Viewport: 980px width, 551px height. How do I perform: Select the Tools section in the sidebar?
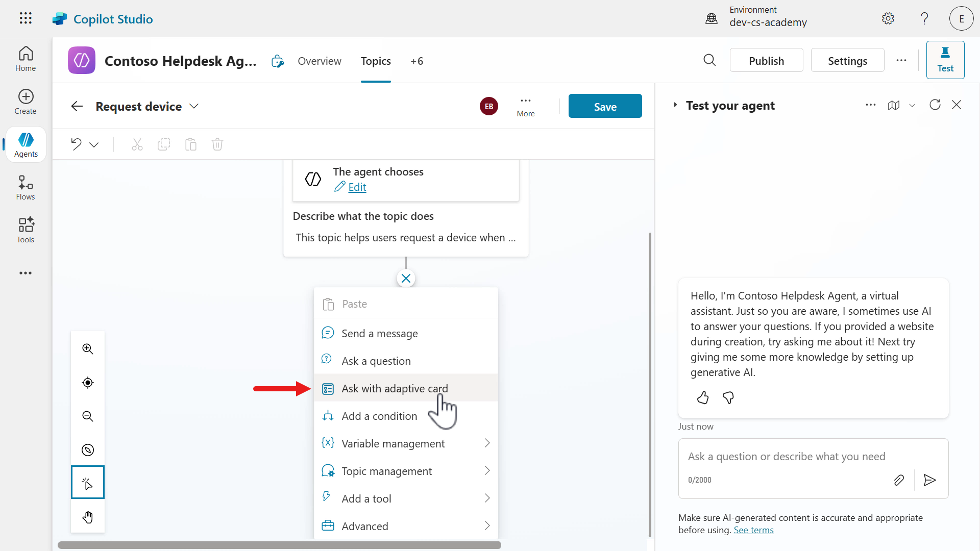point(25,230)
